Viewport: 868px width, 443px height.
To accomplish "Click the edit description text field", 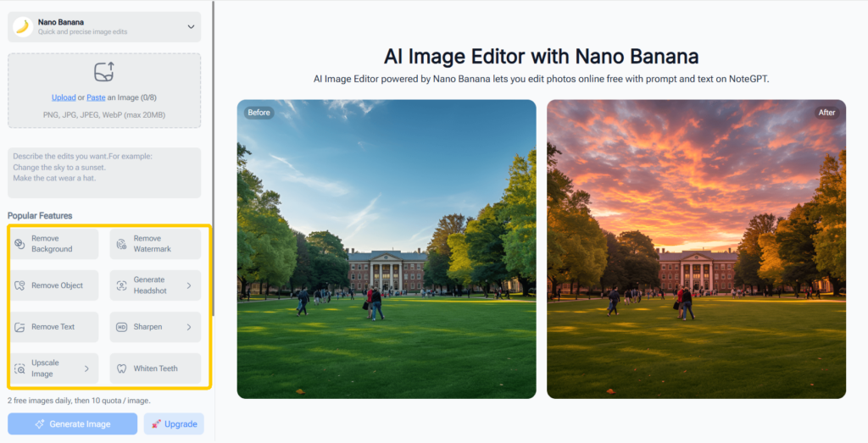I will pyautogui.click(x=104, y=172).
